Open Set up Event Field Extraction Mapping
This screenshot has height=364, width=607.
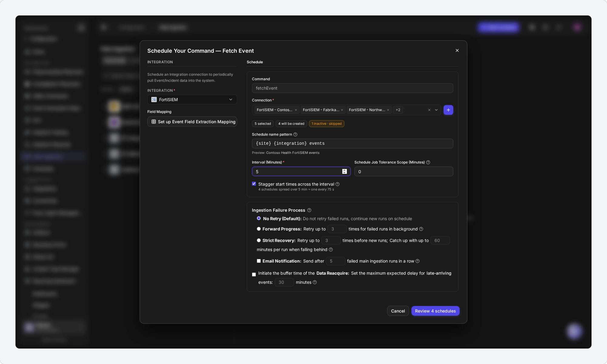(x=192, y=122)
